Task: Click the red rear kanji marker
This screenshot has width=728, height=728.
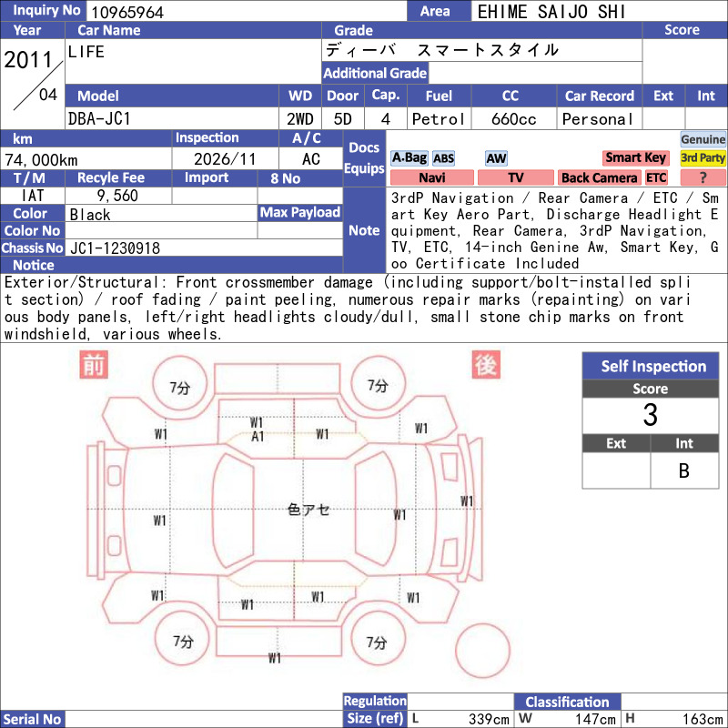Action: (x=486, y=365)
